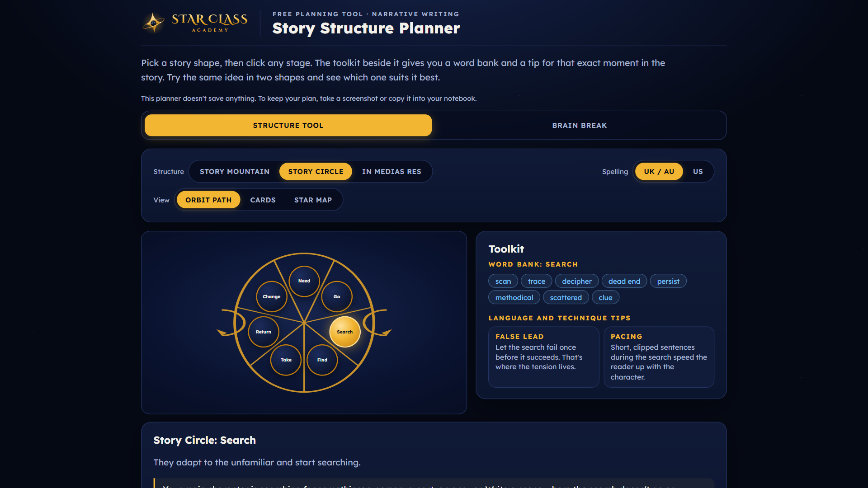Image resolution: width=868 pixels, height=488 pixels.
Task: Click the Toolkit panel heading
Action: pyautogui.click(x=506, y=249)
